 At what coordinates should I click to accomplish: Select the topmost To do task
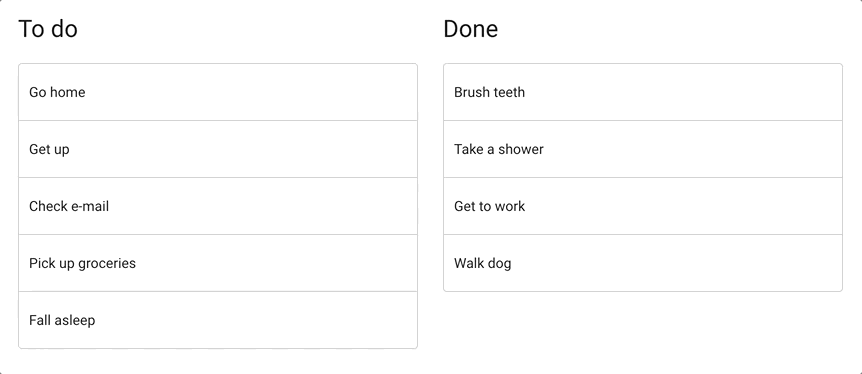(218, 92)
